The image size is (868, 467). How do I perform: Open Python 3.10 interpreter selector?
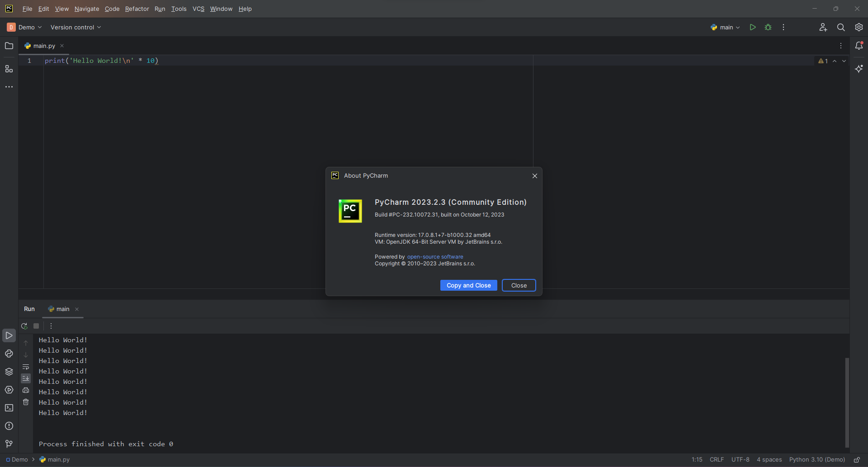817,460
